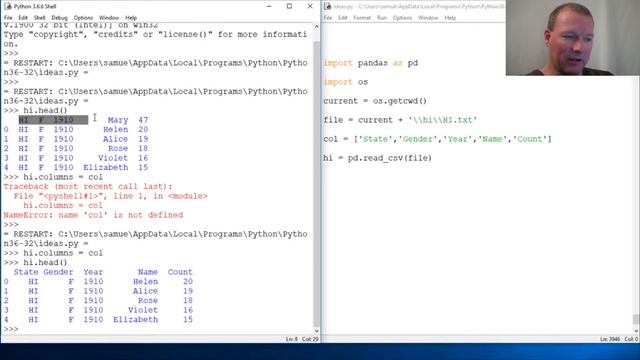Screen dimensions: 640x360
Task: Click shell scrollbar up arrow
Action: [x=317, y=27]
